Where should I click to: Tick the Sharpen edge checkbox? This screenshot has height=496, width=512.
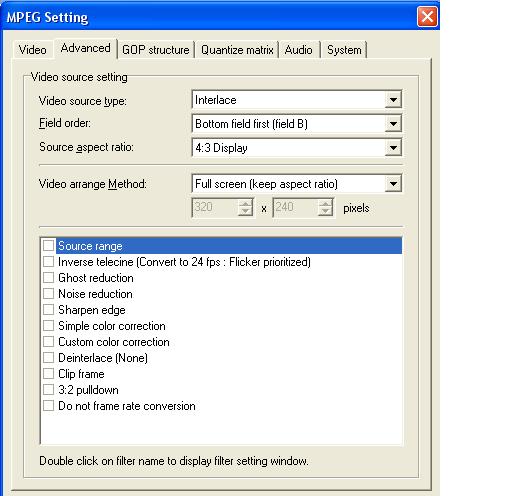(48, 310)
